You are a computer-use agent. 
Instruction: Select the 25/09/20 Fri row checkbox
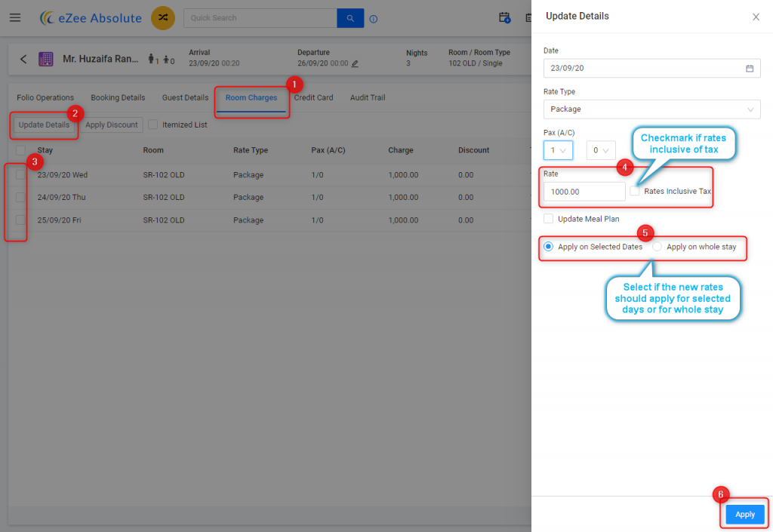[x=20, y=220]
